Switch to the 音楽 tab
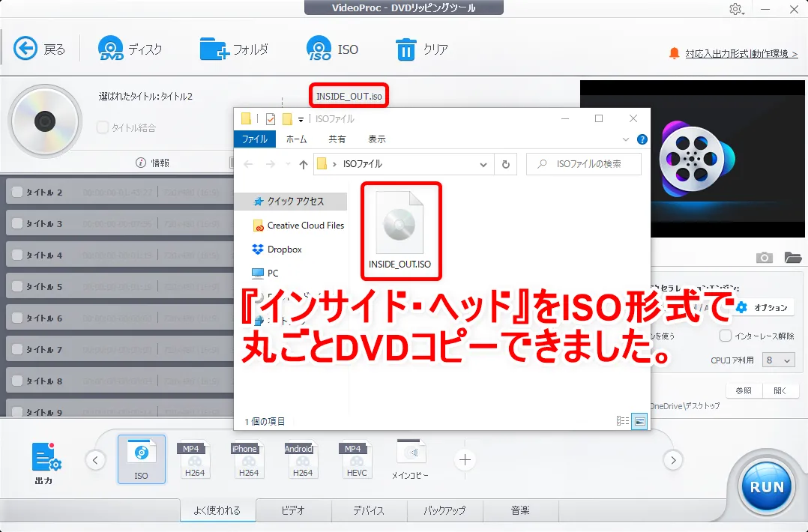The width and height of the screenshot is (808, 532). (520, 510)
